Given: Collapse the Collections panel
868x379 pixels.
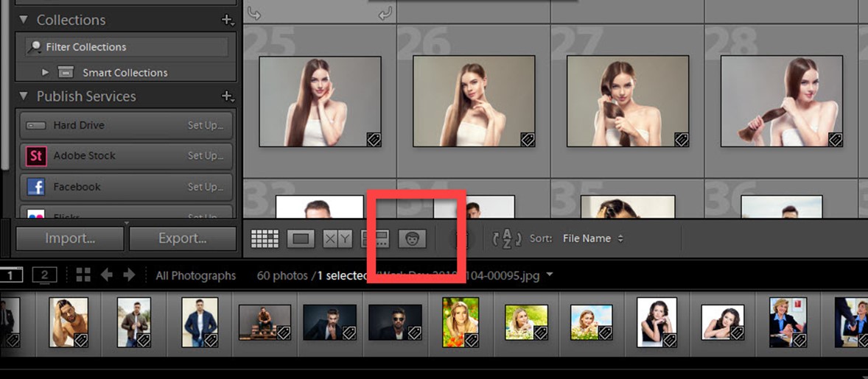Looking at the screenshot, I should click(23, 20).
